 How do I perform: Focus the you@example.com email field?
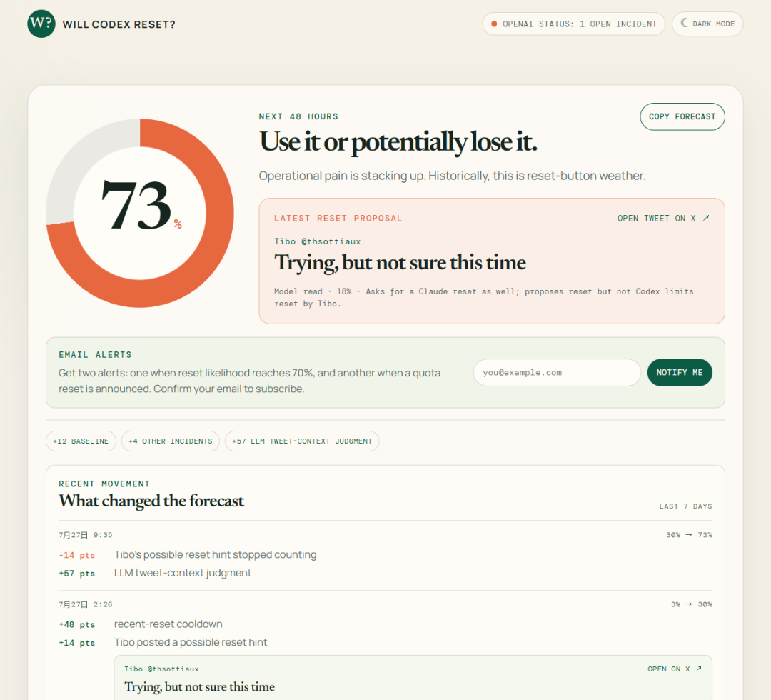557,372
